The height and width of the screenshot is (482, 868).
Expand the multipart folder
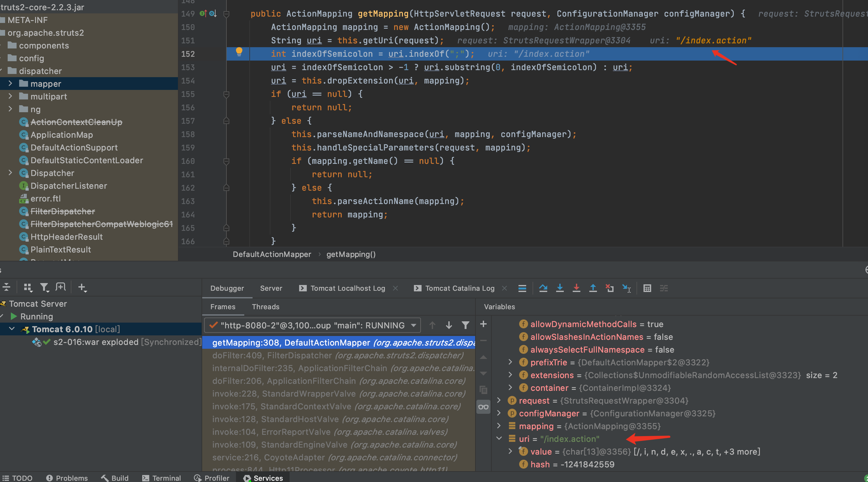point(10,96)
